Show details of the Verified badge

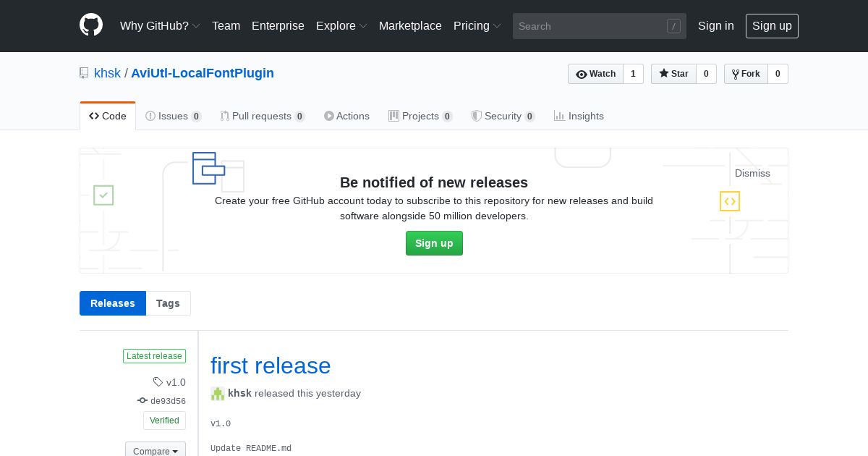click(x=164, y=421)
